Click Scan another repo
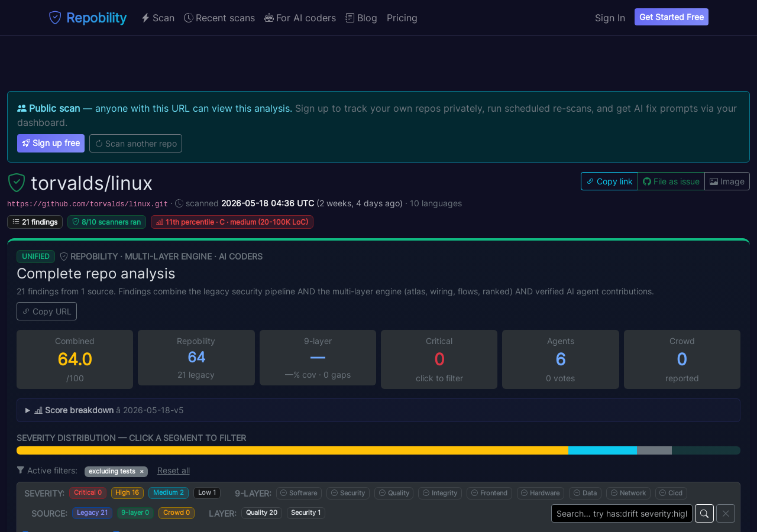The image size is (757, 532). pos(135,143)
